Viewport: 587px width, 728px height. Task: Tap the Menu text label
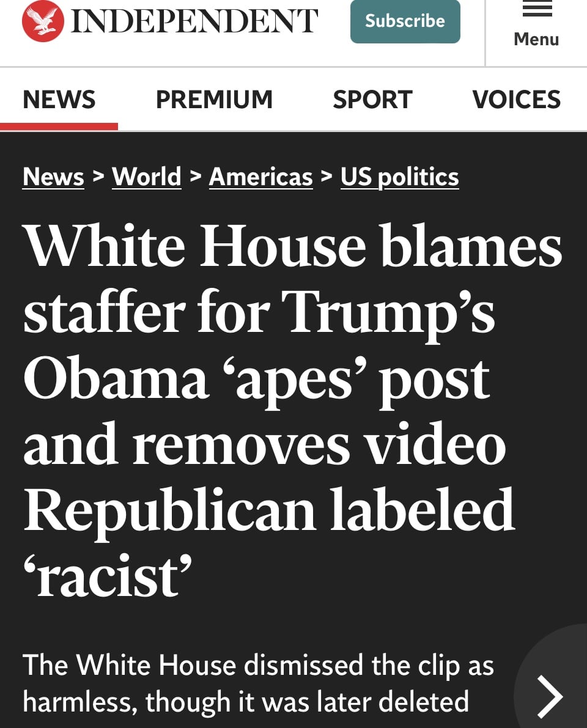click(536, 39)
